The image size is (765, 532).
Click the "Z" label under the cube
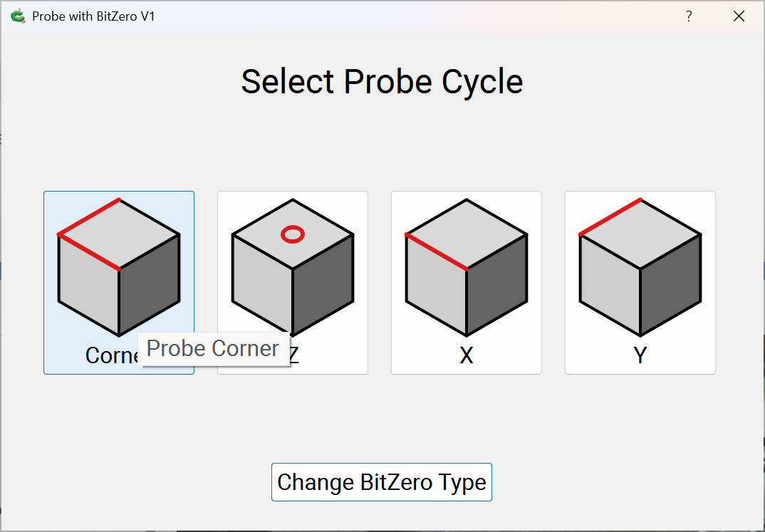point(293,355)
